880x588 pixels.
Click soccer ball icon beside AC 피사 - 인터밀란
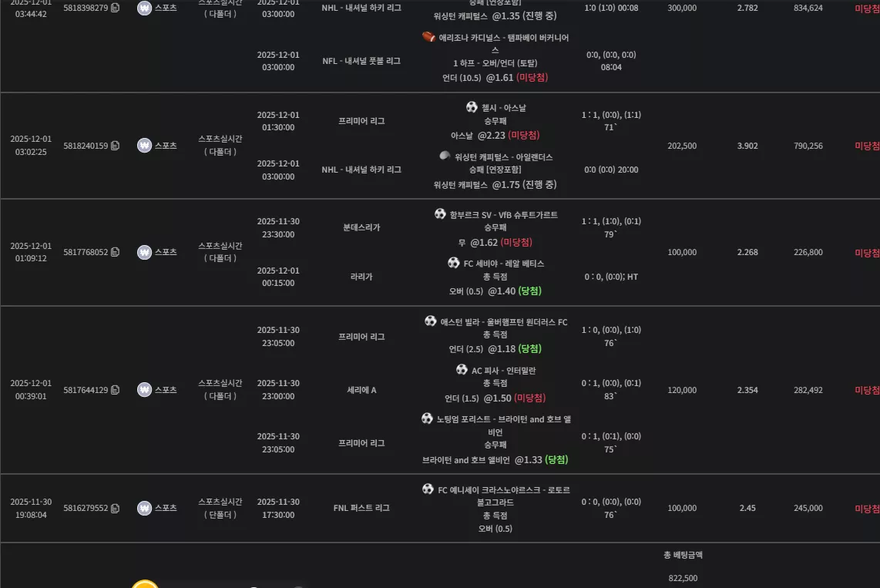462,370
